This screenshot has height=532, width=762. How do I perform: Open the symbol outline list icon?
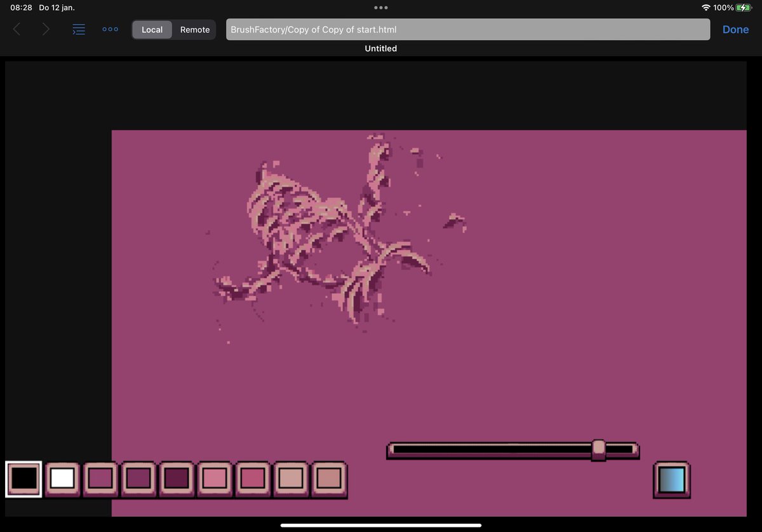pyautogui.click(x=78, y=29)
